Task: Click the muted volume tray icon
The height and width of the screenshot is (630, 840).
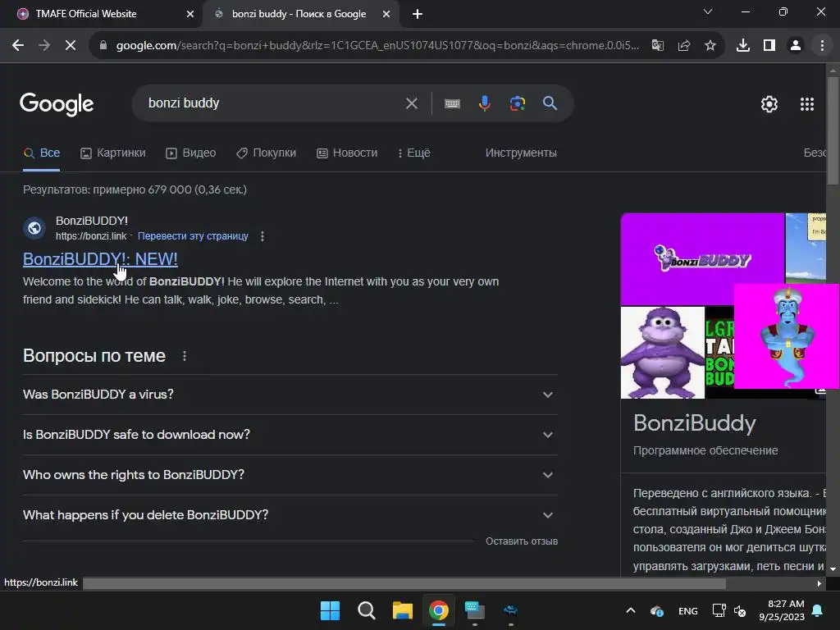Action: click(740, 610)
